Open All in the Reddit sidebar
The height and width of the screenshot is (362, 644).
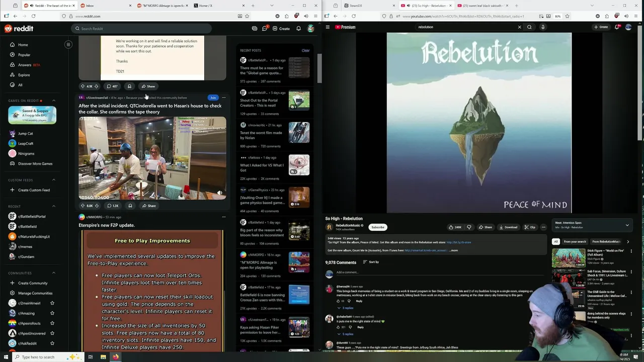[x=20, y=85]
